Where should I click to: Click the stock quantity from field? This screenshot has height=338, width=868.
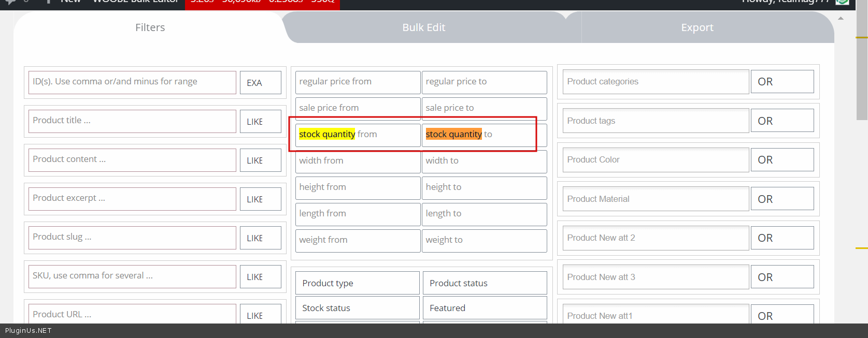(358, 135)
